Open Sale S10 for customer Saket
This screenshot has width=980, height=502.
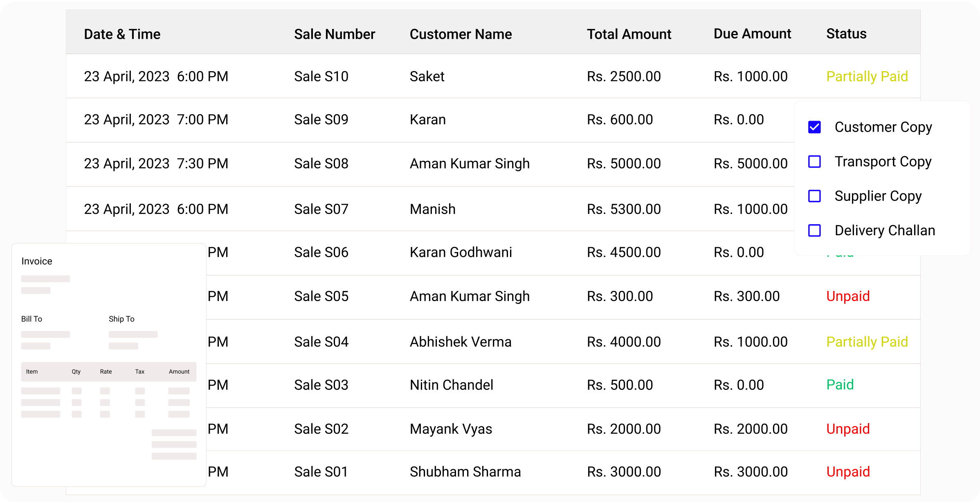coord(321,76)
